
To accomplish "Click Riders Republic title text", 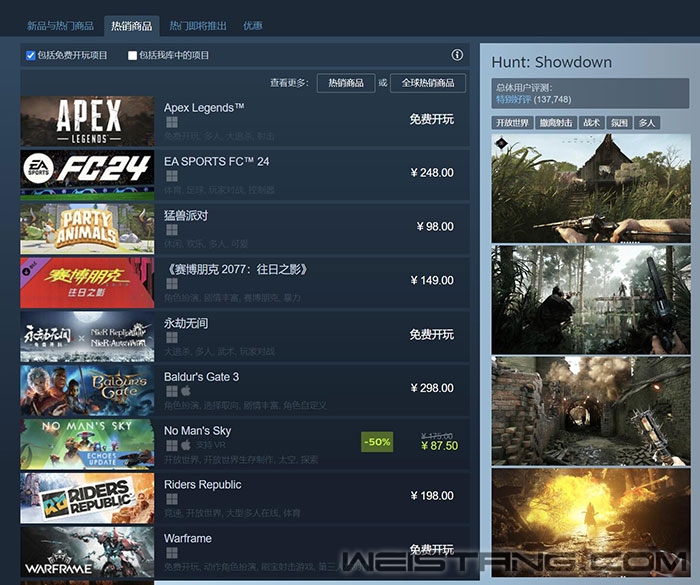I will [203, 485].
